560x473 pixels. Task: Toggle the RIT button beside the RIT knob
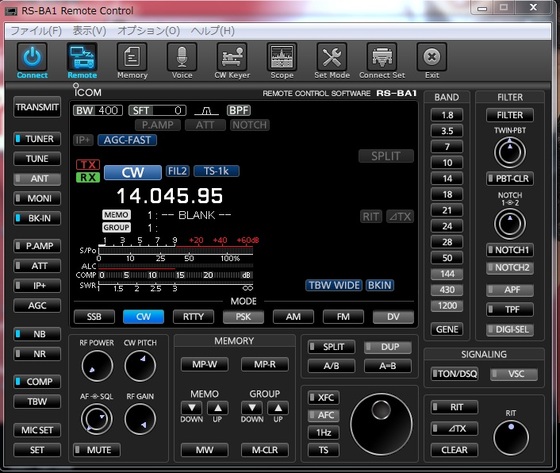coord(454,407)
